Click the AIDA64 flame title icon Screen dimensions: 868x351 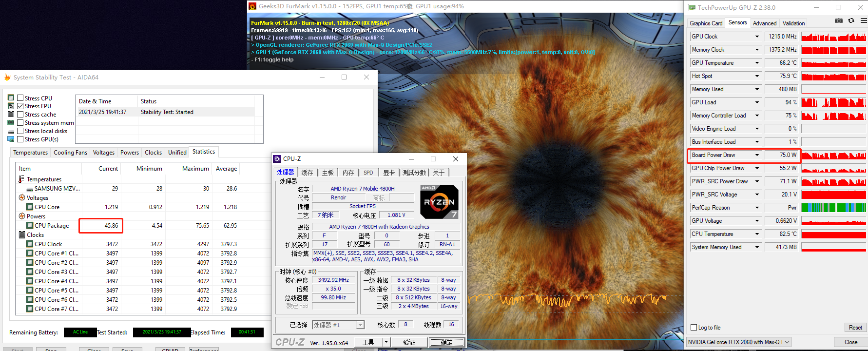pyautogui.click(x=7, y=78)
